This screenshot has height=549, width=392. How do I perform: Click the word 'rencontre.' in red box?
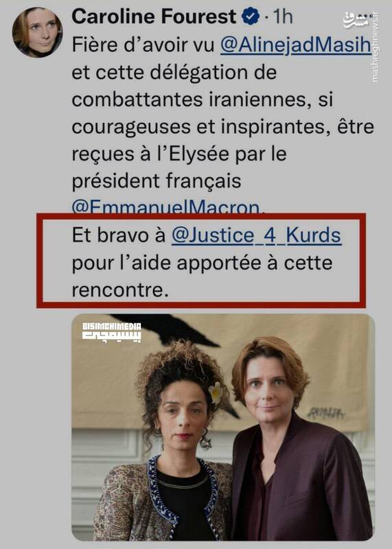click(120, 290)
